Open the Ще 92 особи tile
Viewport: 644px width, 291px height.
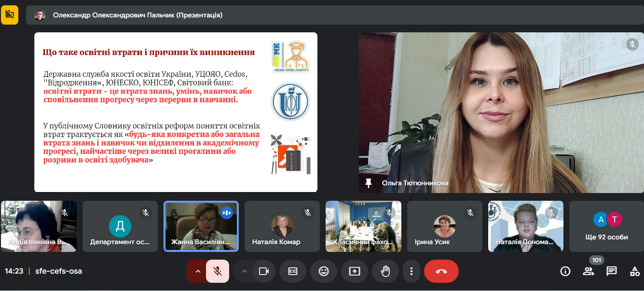[x=606, y=226]
